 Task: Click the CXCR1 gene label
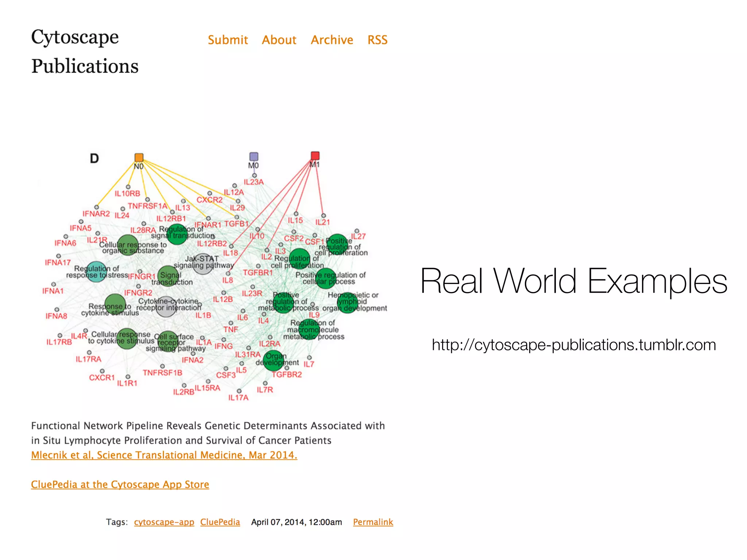pyautogui.click(x=102, y=378)
